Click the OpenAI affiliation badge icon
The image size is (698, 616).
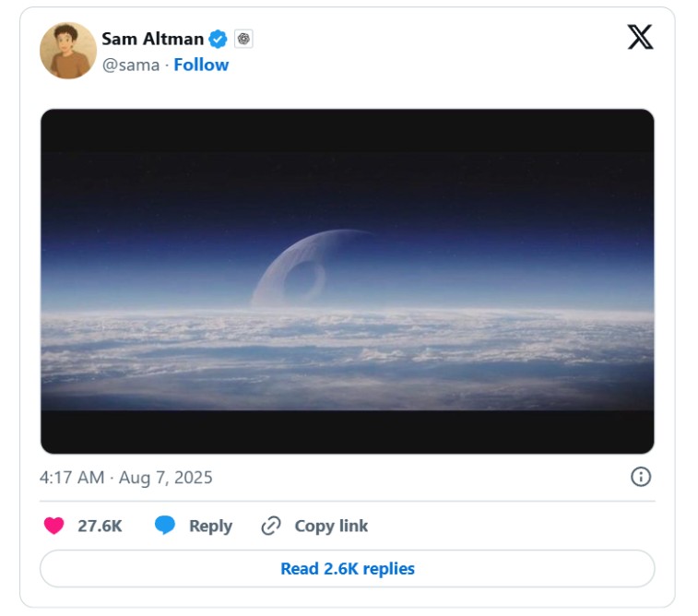click(x=243, y=39)
